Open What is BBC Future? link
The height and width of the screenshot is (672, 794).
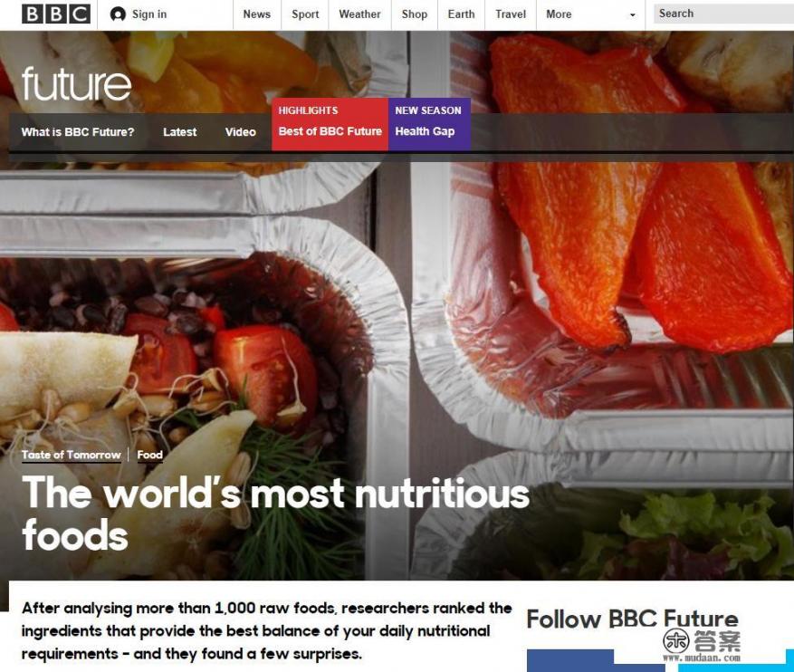78,132
